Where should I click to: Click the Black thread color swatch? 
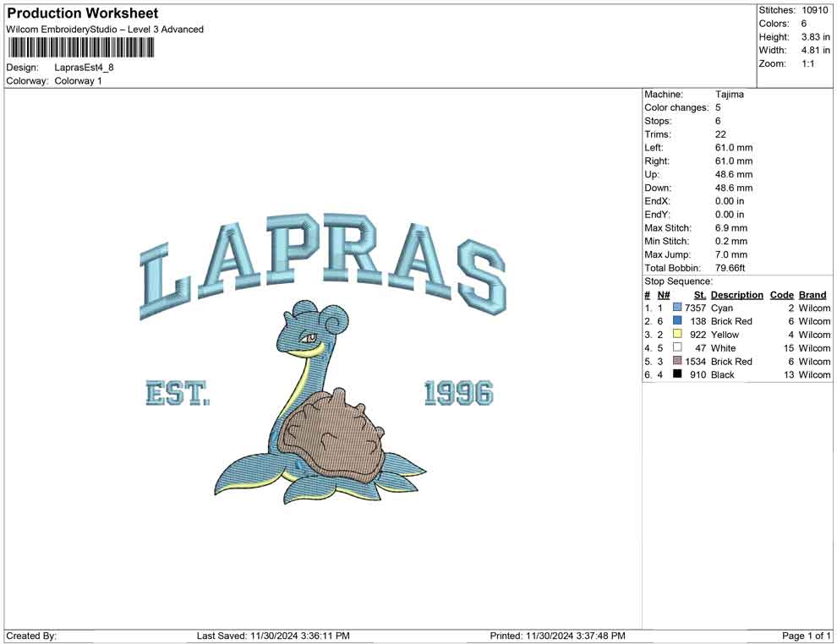tap(677, 374)
